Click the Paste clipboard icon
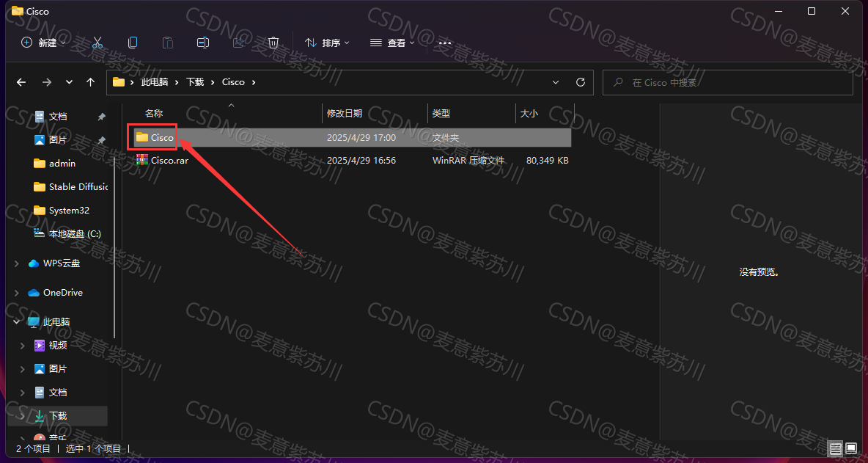 167,43
